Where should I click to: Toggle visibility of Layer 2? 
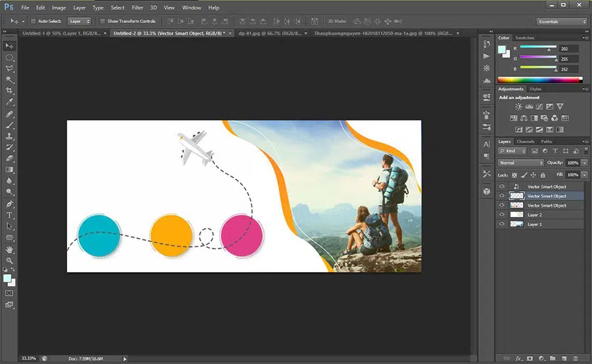coord(502,215)
